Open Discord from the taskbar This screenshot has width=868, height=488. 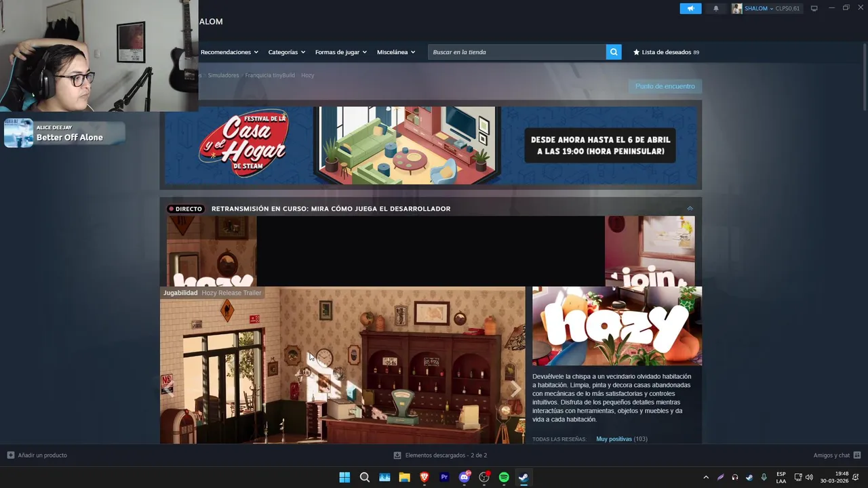[x=465, y=477]
